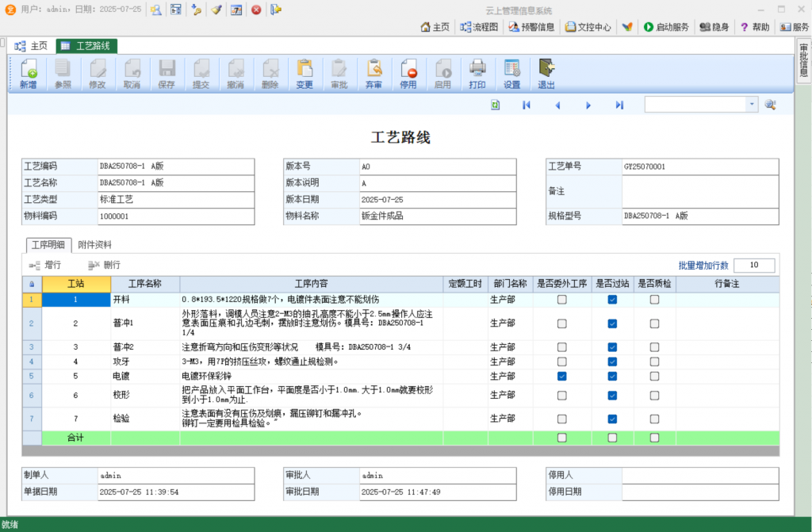
Task: Toggle 是否委外工序 checkbox for 普冲2 row
Action: 562,347
